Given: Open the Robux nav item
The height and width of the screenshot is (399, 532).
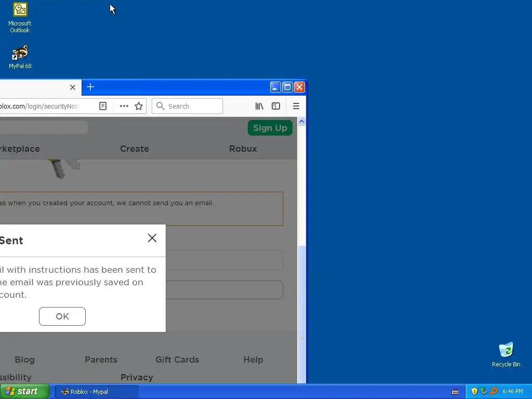Looking at the screenshot, I should click(243, 149).
